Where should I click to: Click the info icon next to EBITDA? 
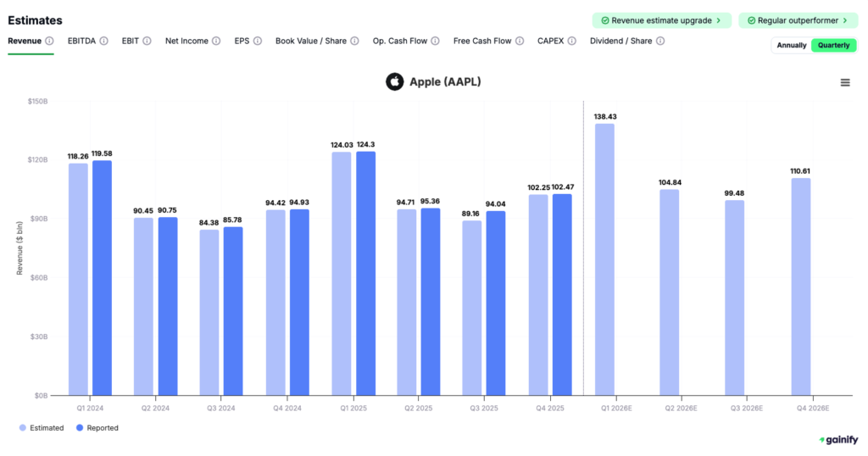click(x=103, y=41)
